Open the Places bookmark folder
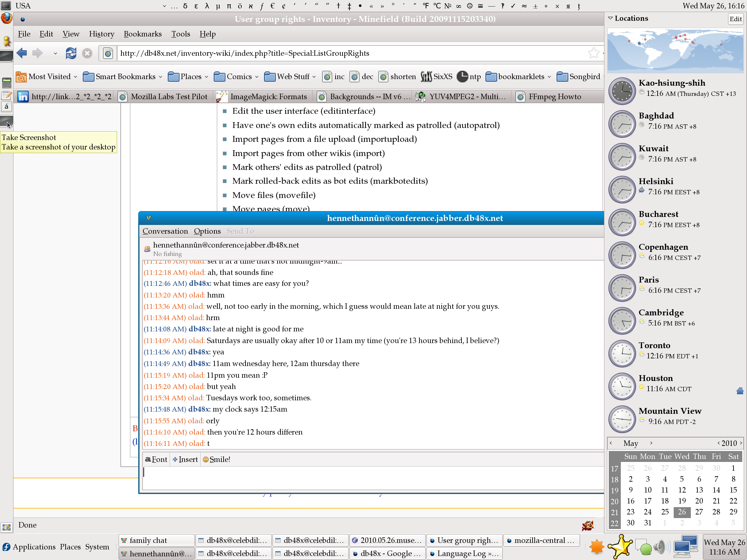 click(187, 77)
